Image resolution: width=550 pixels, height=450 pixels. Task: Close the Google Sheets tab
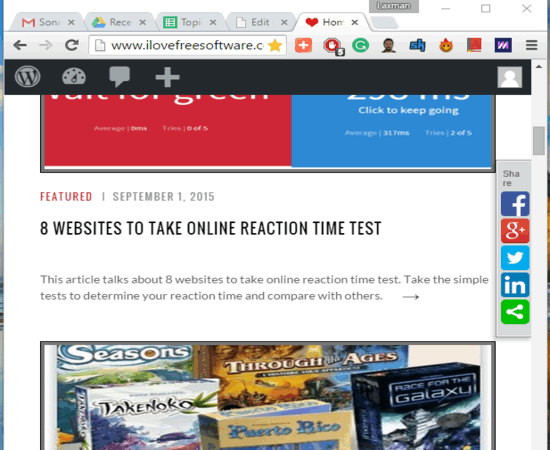(213, 22)
